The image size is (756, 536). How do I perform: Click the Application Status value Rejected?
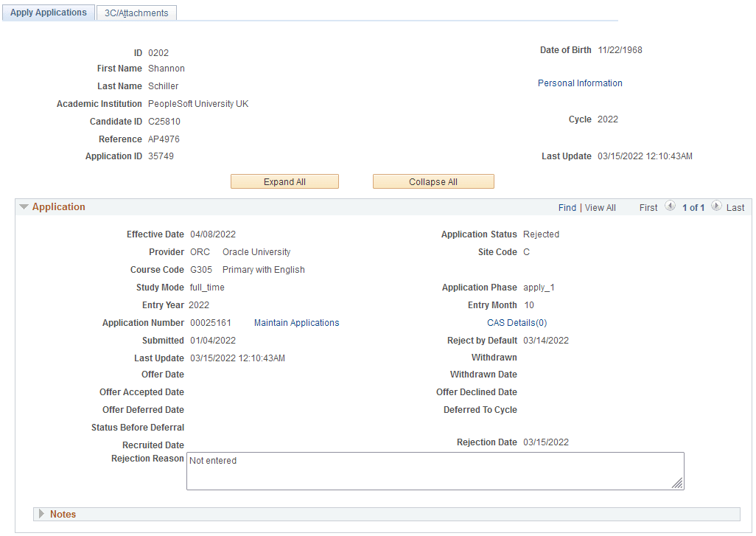(x=541, y=234)
